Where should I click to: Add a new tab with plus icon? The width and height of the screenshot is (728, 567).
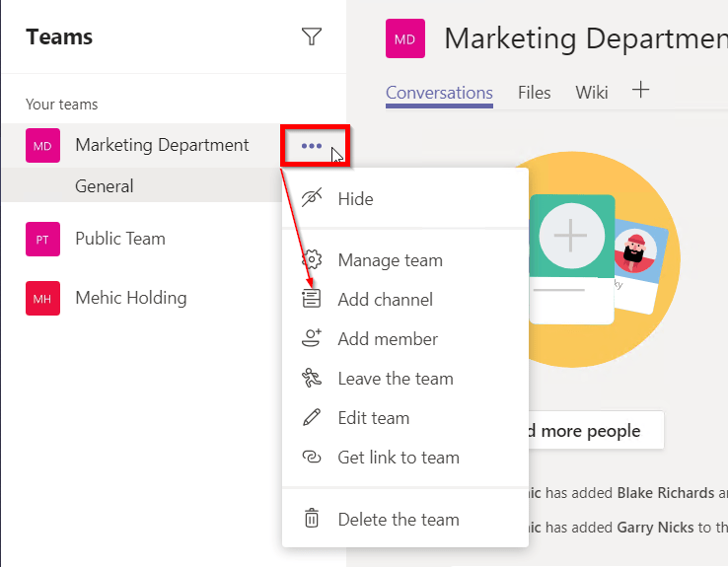[x=640, y=91]
